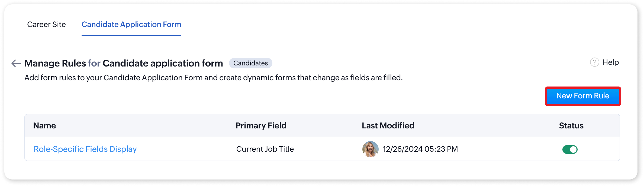644x186 pixels.
Task: Click the Current Job Title cell
Action: click(x=265, y=149)
